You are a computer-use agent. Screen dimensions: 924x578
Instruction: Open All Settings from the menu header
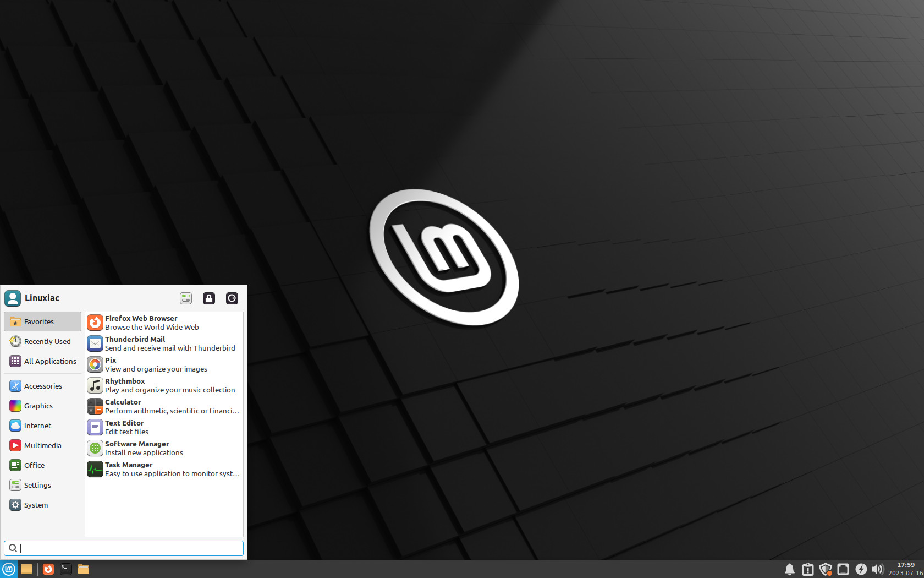pyautogui.click(x=186, y=298)
